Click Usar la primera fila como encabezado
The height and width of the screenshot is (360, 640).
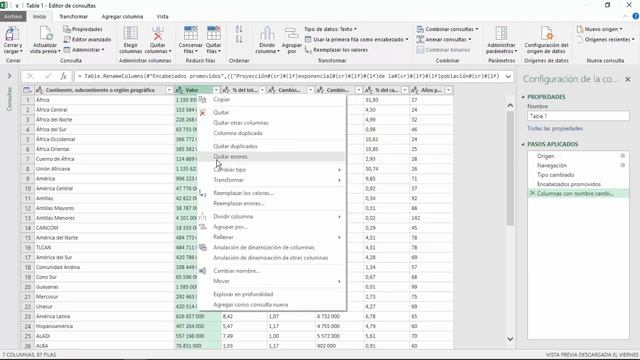point(356,40)
